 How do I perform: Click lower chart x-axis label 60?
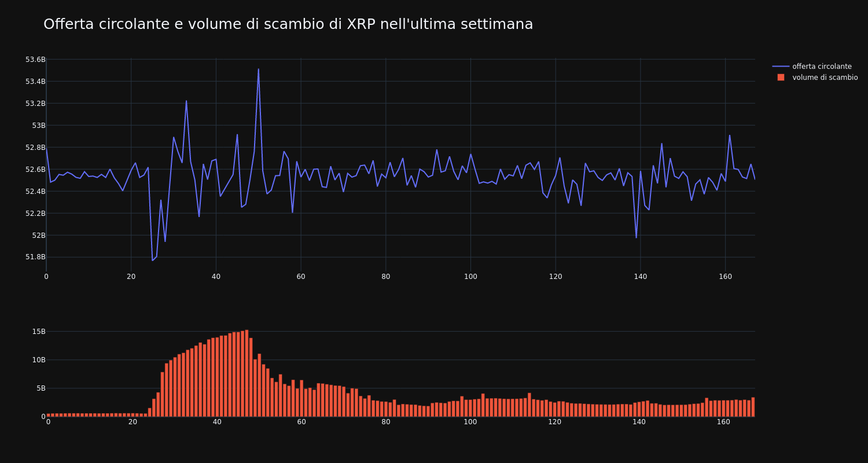coord(301,422)
